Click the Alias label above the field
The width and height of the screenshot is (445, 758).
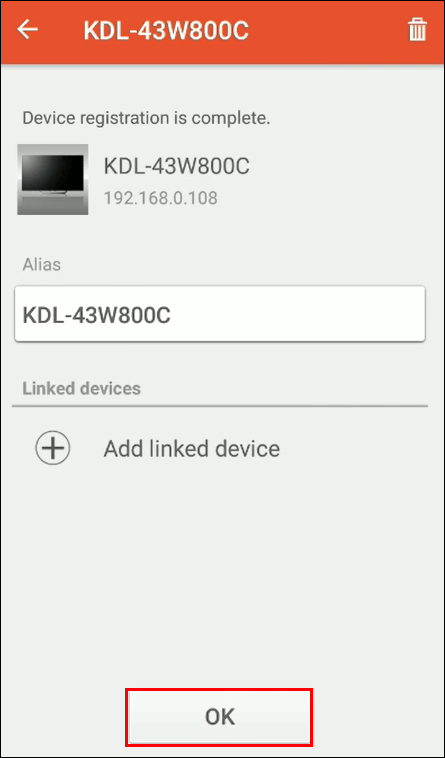click(x=42, y=264)
